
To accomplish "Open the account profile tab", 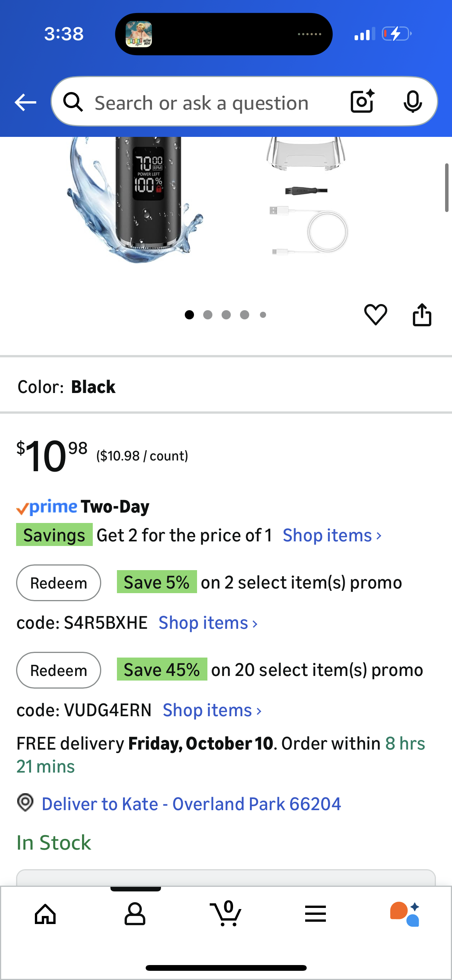I will 135,914.
